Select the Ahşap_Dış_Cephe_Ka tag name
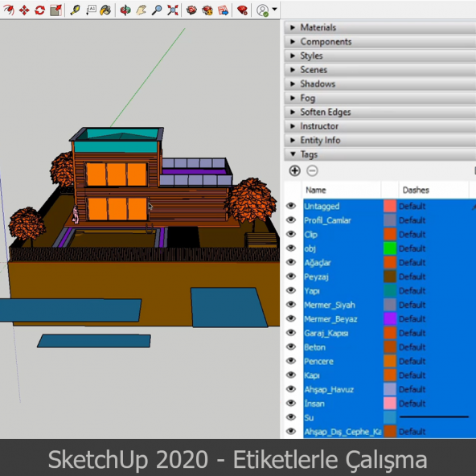This screenshot has width=476, height=476. pyautogui.click(x=343, y=432)
